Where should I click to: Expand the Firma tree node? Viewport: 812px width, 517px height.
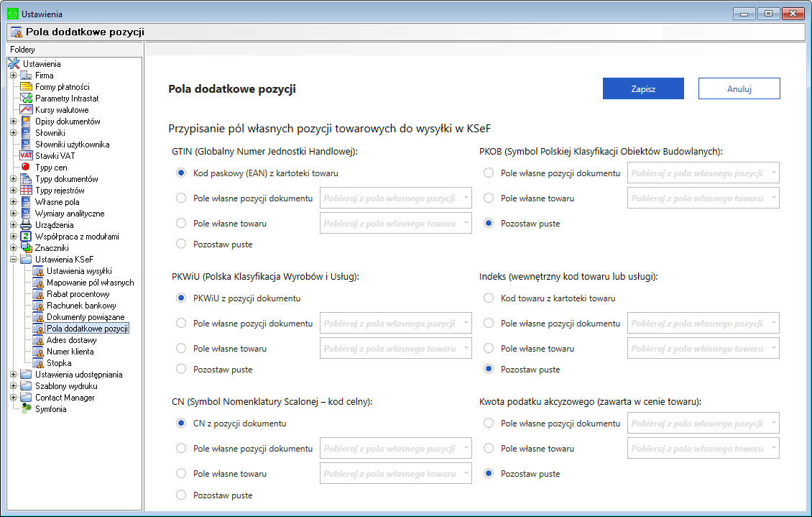[x=13, y=76]
